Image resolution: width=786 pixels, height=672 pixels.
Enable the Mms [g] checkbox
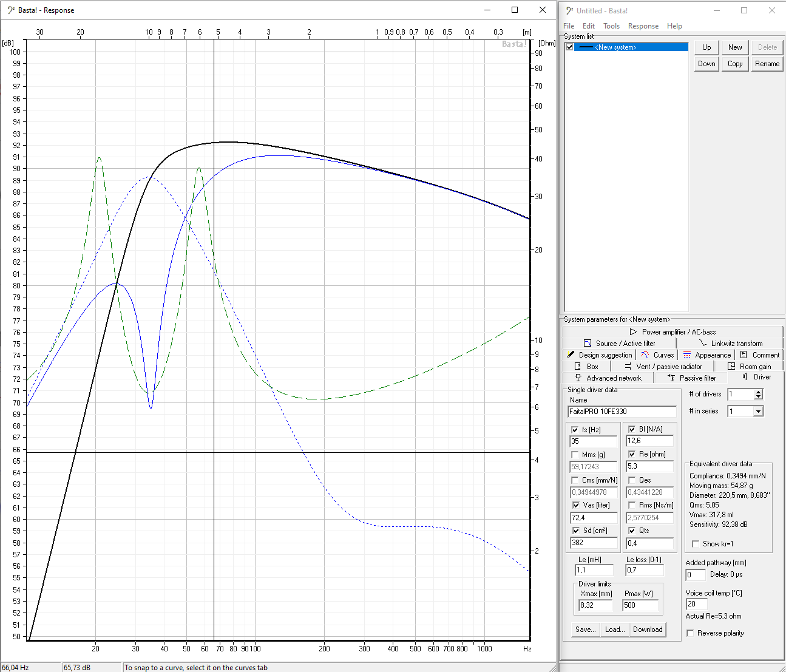coord(575,455)
